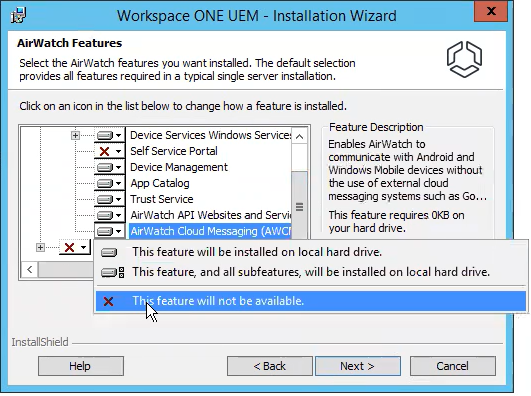Click horizontal scroll left arrow in feature list
This screenshot has width=531, height=396.
tap(30, 270)
